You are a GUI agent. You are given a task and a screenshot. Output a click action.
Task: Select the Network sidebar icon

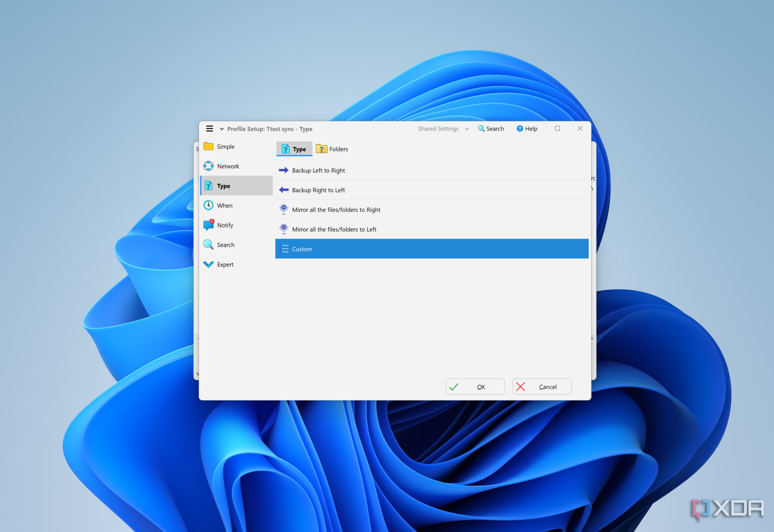[208, 166]
